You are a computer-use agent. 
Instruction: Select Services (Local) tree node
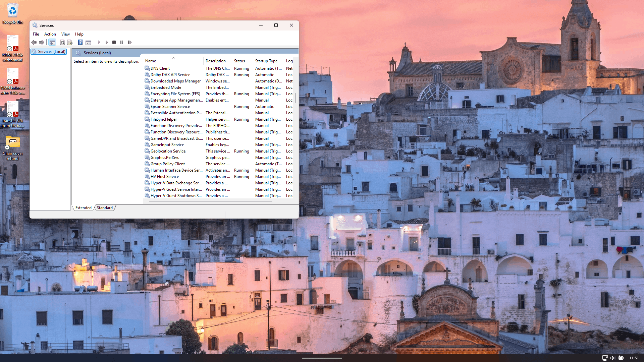[x=49, y=52]
